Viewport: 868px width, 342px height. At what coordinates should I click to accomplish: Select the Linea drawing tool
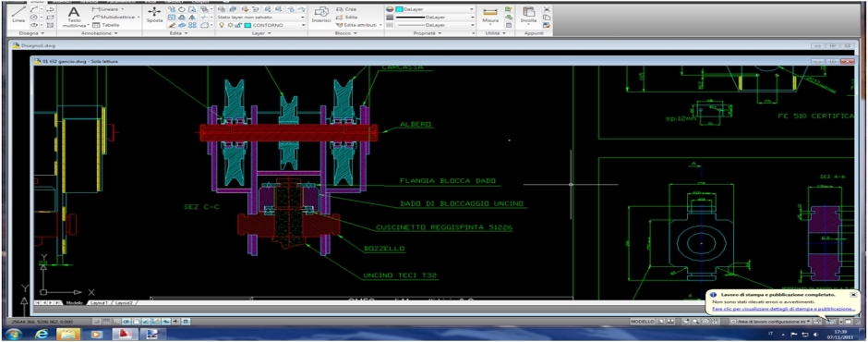click(x=18, y=15)
